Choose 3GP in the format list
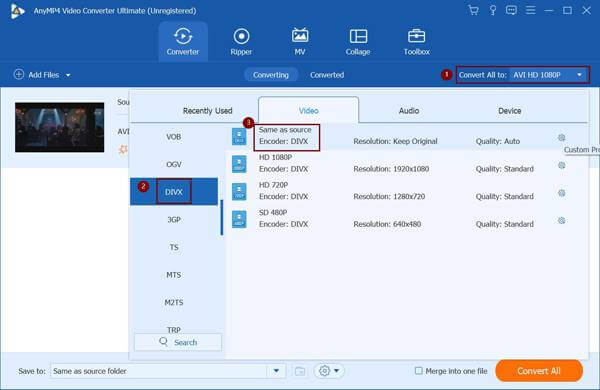This screenshot has width=600, height=390. (x=174, y=219)
